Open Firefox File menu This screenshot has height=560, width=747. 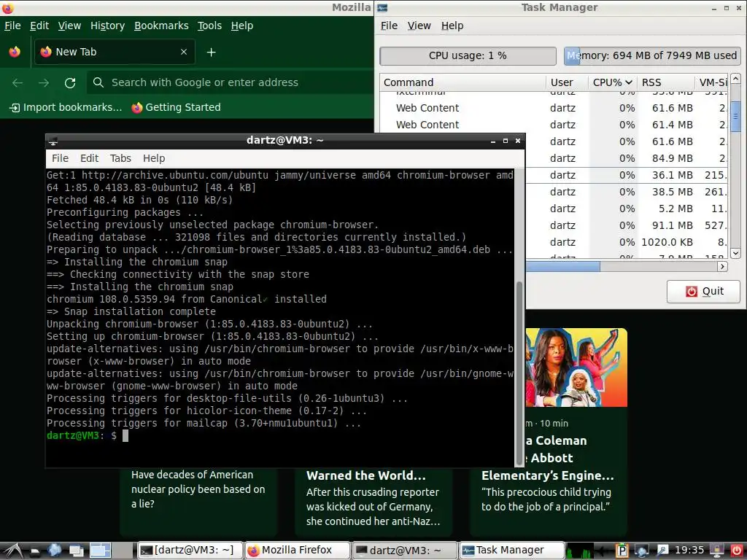pos(12,26)
